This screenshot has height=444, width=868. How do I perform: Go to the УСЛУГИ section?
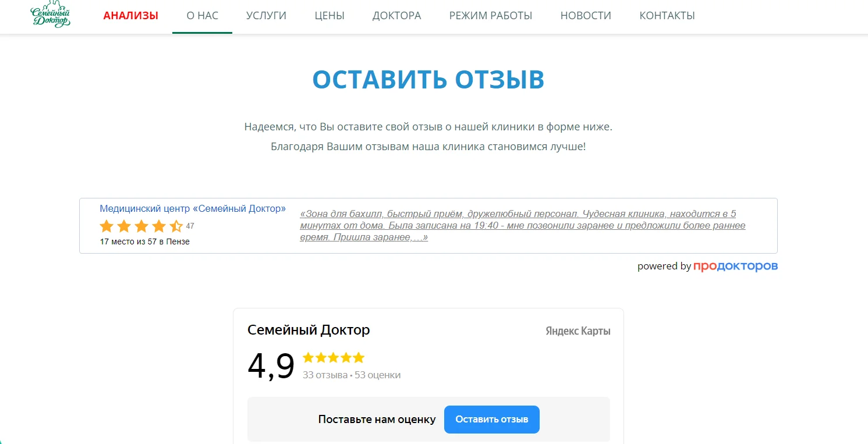266,16
